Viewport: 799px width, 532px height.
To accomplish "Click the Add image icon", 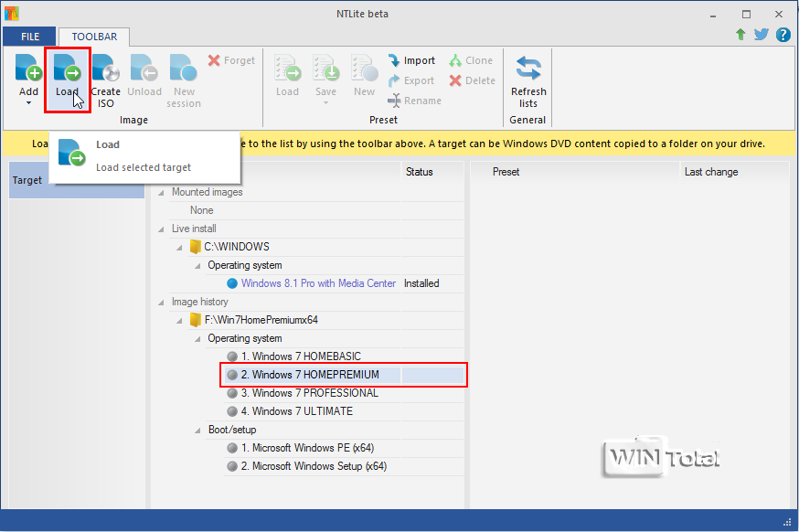I will point(28,68).
